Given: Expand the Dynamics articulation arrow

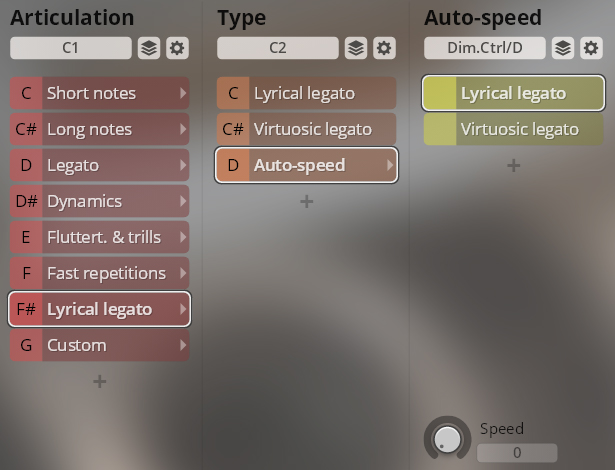Looking at the screenshot, I should [182, 201].
